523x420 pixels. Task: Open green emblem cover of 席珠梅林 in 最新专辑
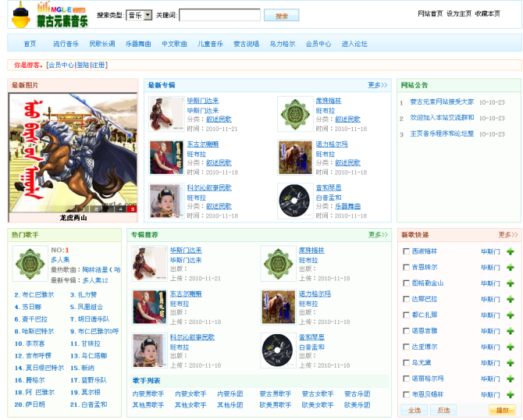[x=295, y=114]
